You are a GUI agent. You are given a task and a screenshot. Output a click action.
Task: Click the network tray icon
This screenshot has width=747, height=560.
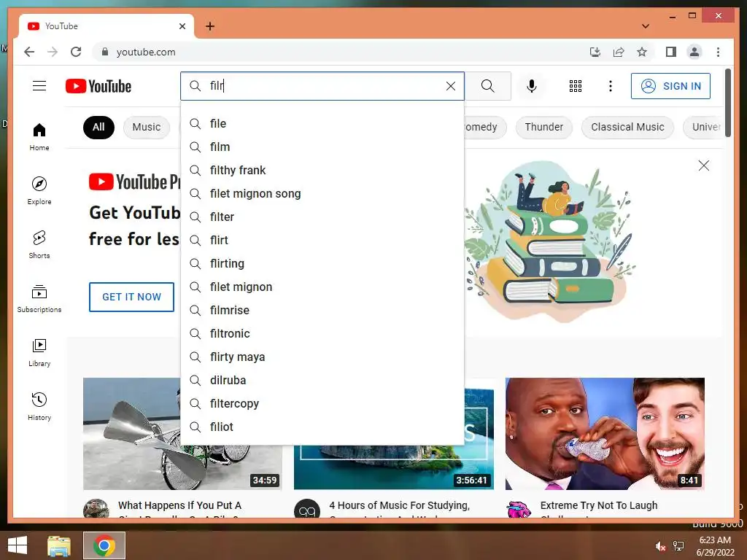coord(678,546)
